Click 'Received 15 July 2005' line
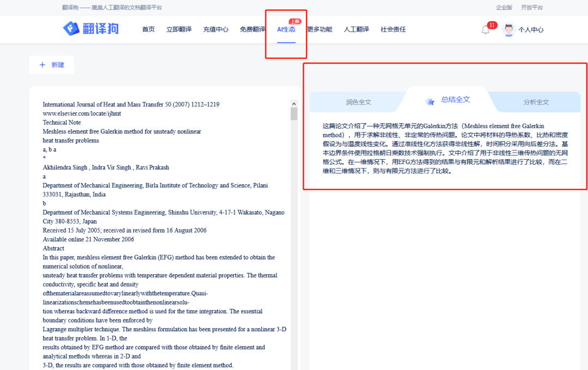This screenshot has height=370, width=588. coord(125,231)
